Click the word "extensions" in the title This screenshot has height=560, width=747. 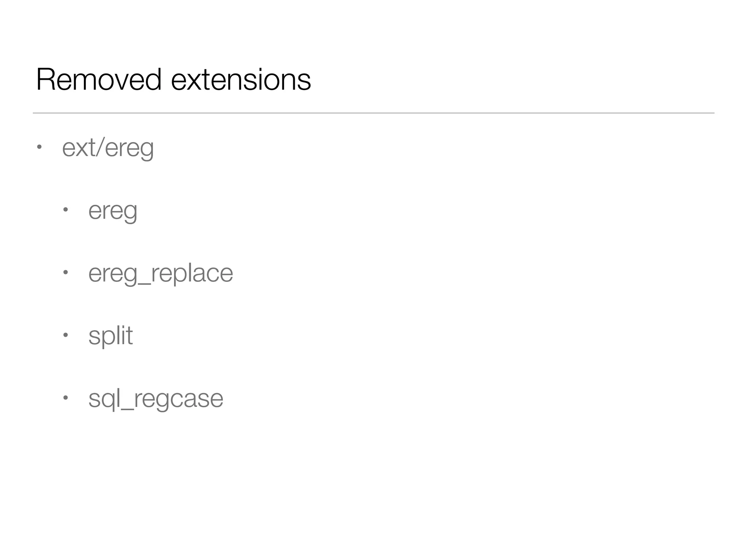point(241,80)
